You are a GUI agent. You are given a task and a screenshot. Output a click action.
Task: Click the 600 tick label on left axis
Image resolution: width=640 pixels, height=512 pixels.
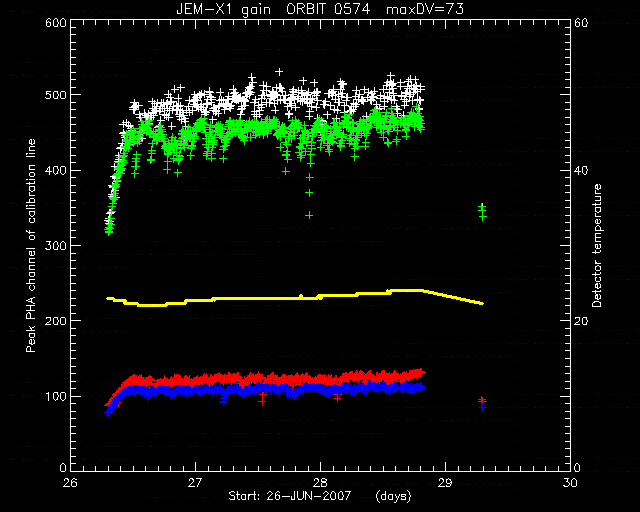56,23
